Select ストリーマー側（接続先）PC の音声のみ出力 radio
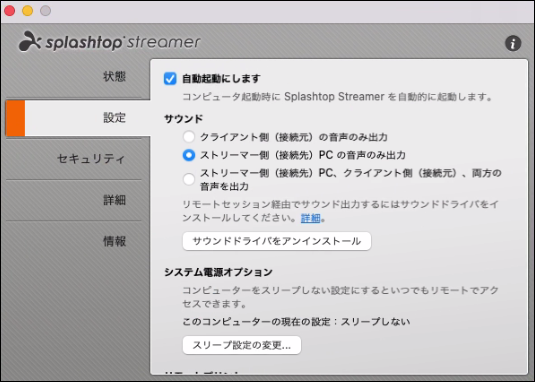The height and width of the screenshot is (382, 535). (x=189, y=155)
